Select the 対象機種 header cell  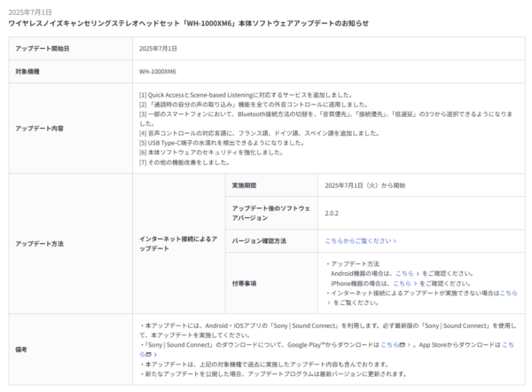pos(71,72)
